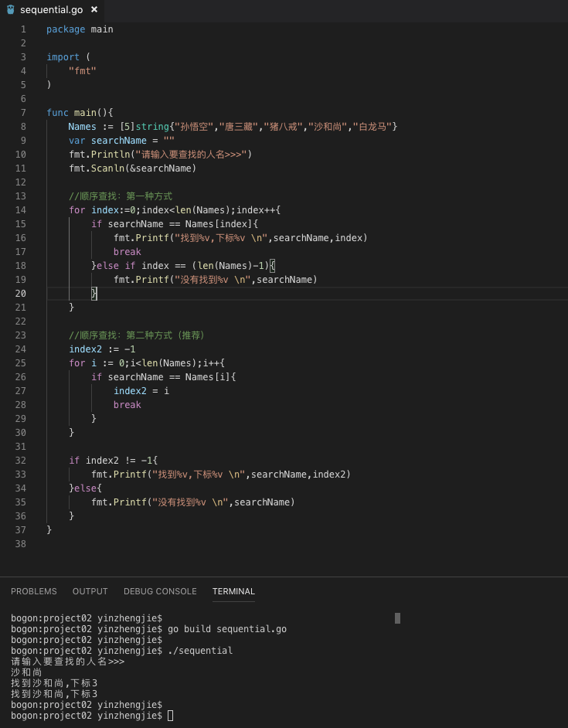Click the string "白龙马" in the array
Viewport: 568px width, 728px height.
372,126
